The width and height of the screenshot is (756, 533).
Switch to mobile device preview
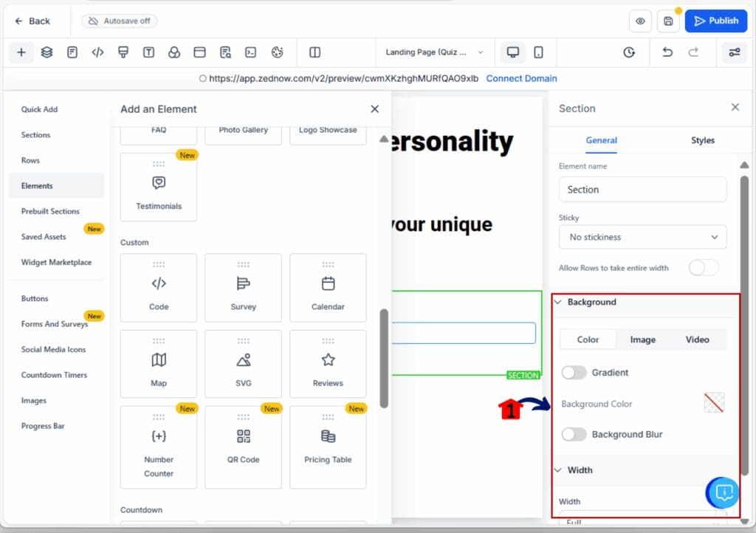(x=538, y=52)
